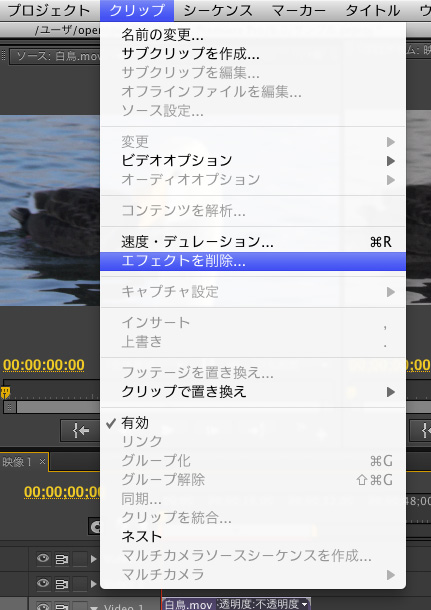Close the open クリップ menu in menu bar
This screenshot has width=431, height=610.
(x=137, y=11)
